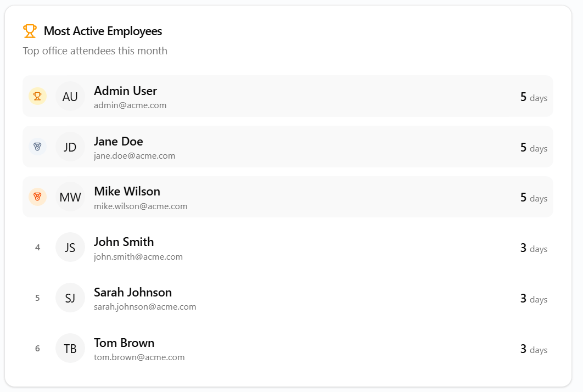Click Jane Doe's silver medal badge
The width and height of the screenshot is (583, 392).
(x=37, y=147)
